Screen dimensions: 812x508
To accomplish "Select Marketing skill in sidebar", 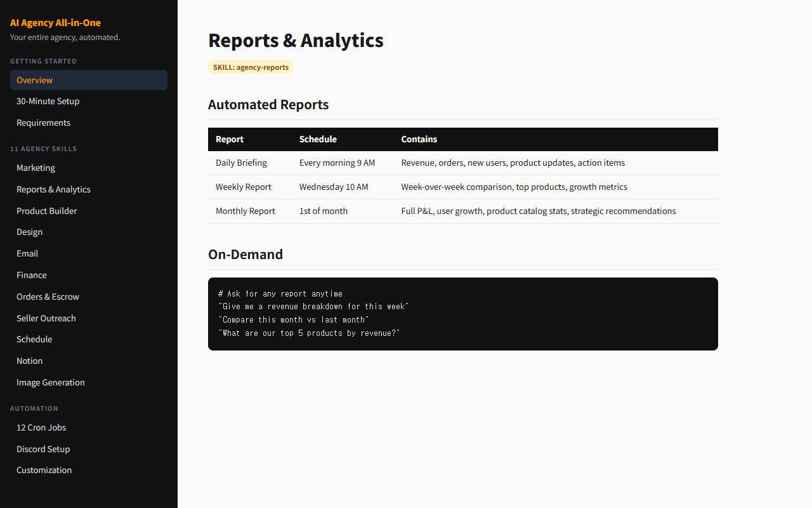I will click(x=36, y=168).
